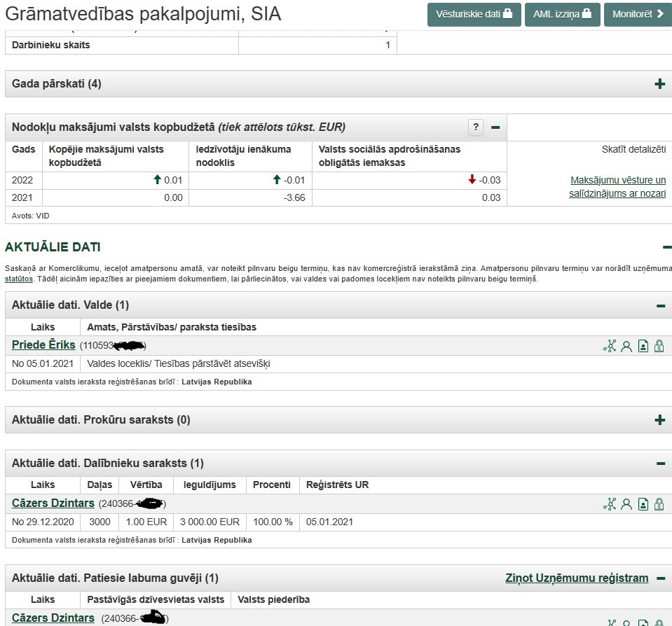Click the question mark help button for tax payments
The height and width of the screenshot is (626, 672).
476,127
